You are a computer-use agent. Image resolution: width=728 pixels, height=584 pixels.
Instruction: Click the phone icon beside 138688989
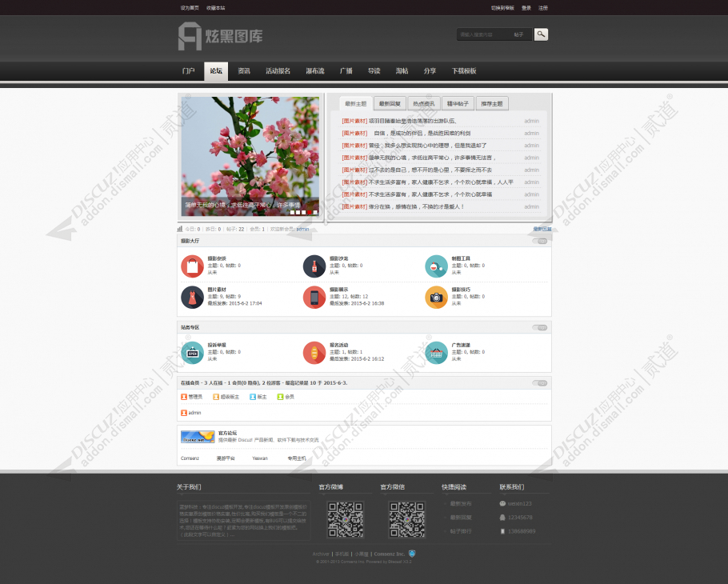pyautogui.click(x=502, y=531)
